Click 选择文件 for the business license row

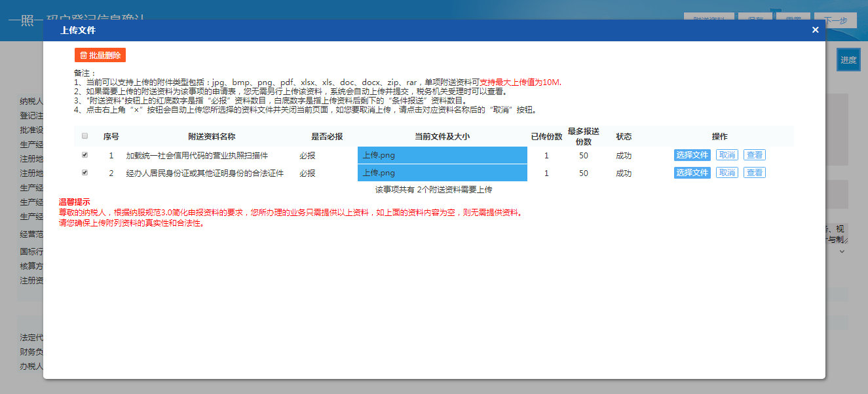[x=692, y=154]
